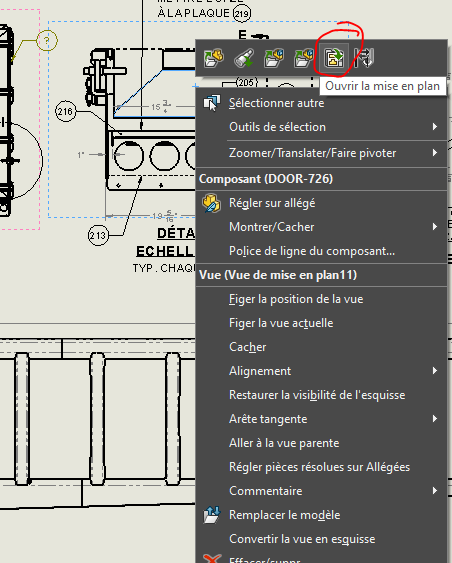Select balloon 213 in the drawing
452x563 pixels.
[98, 236]
